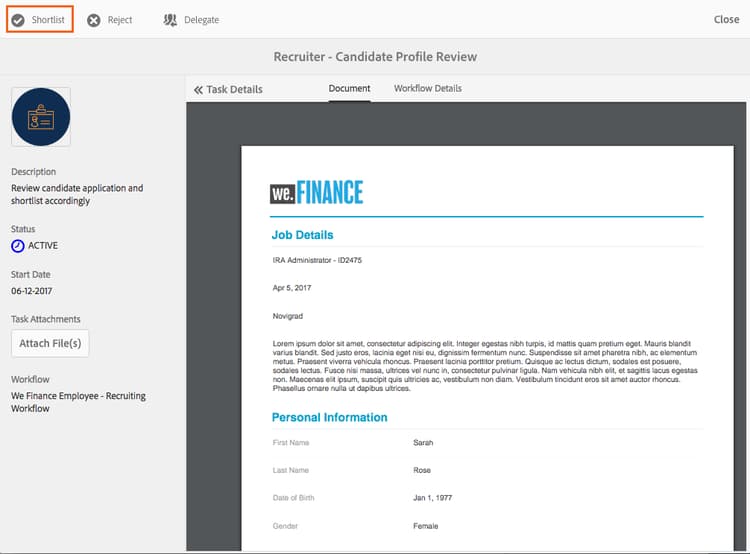The width and height of the screenshot is (750, 554).
Task: Click 'IRA Administrator - ID2475' text
Action: tap(317, 260)
